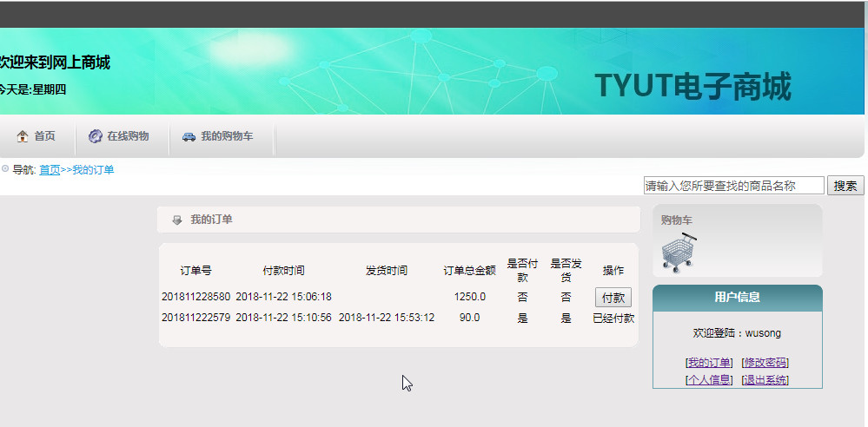Click the order total 1250.0

469,297
